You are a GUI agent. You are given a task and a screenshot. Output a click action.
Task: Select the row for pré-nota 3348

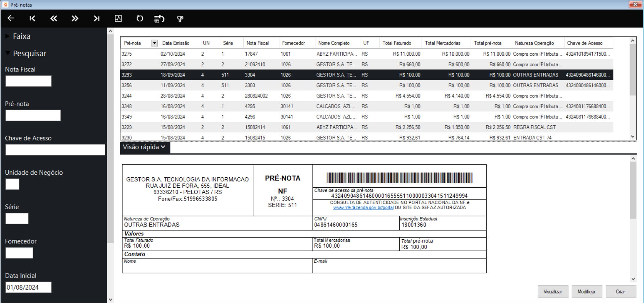tap(367, 106)
